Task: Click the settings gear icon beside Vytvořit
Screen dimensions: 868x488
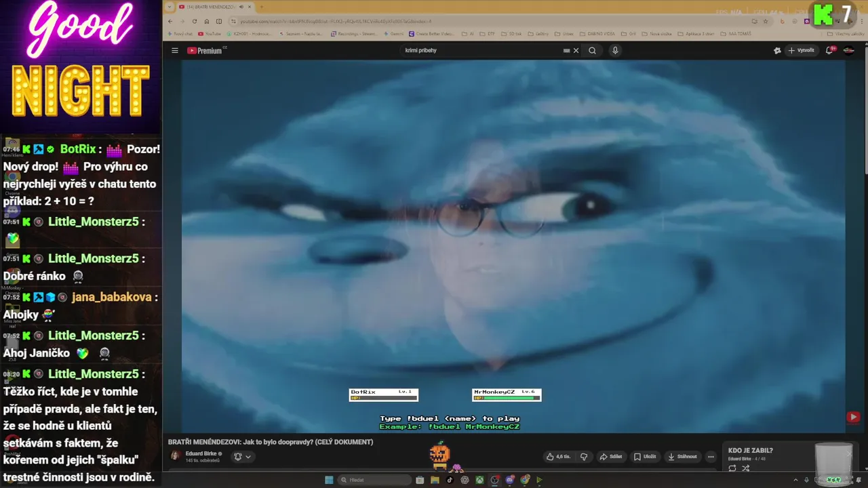Action: point(777,51)
